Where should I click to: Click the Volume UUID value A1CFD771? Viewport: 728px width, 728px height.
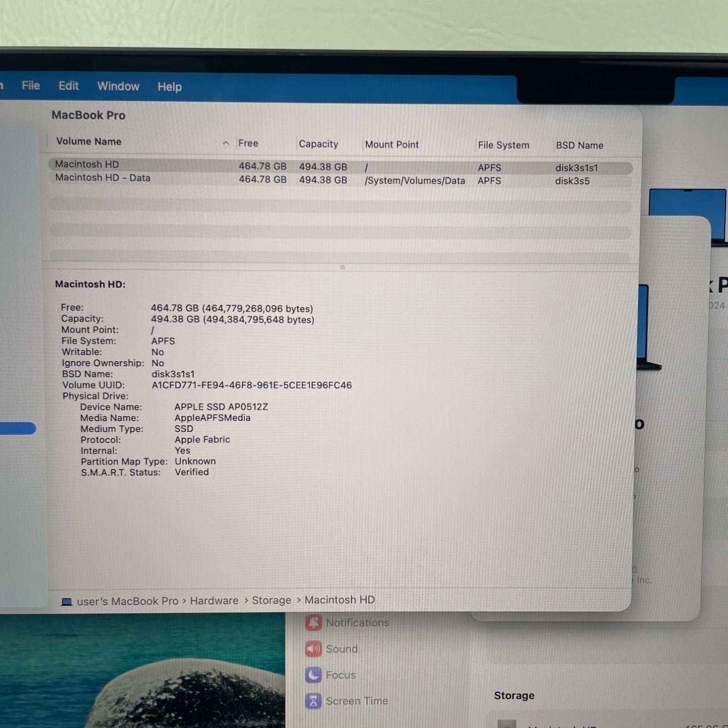pos(252,385)
